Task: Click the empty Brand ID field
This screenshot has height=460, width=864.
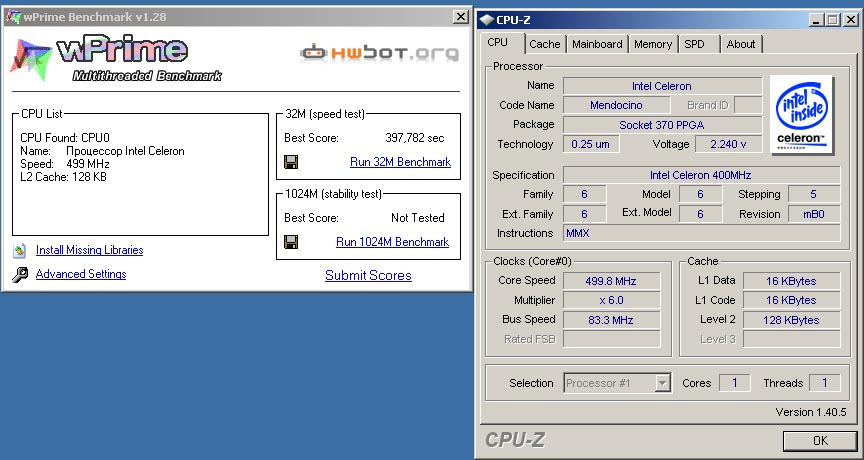Action: (748, 105)
